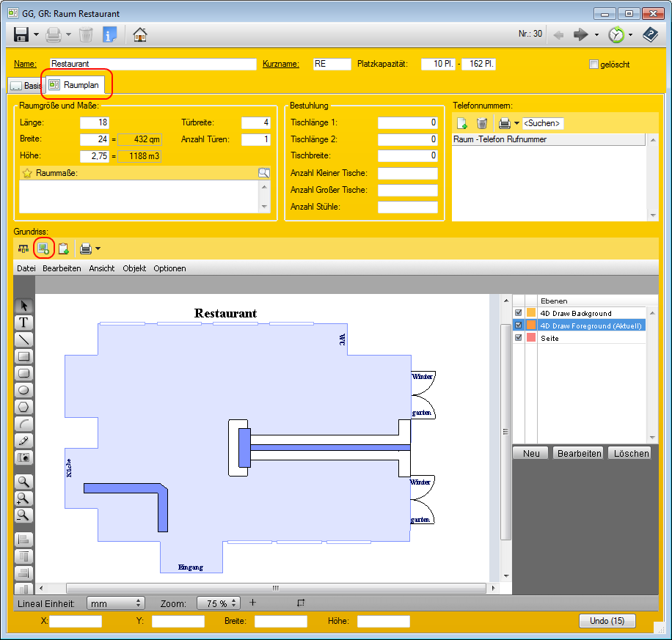Switch to the Basis tab
Image resolution: width=672 pixels, height=640 pixels.
coord(25,86)
